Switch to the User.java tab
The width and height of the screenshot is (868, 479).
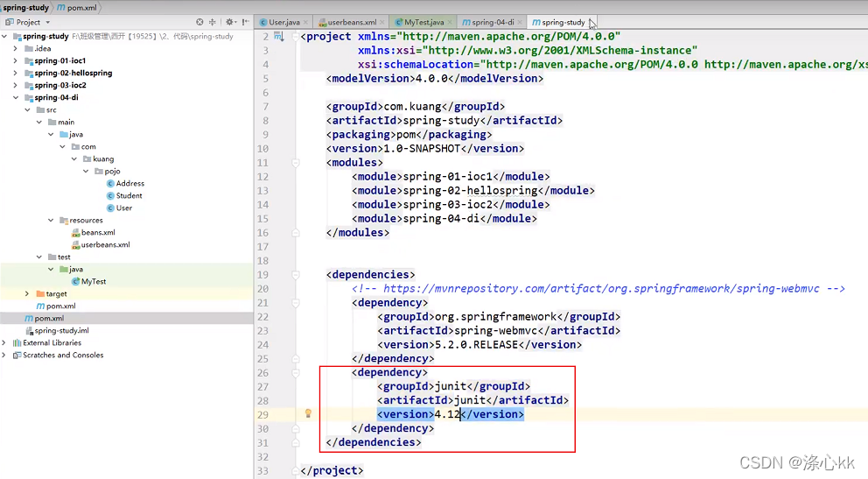point(284,22)
